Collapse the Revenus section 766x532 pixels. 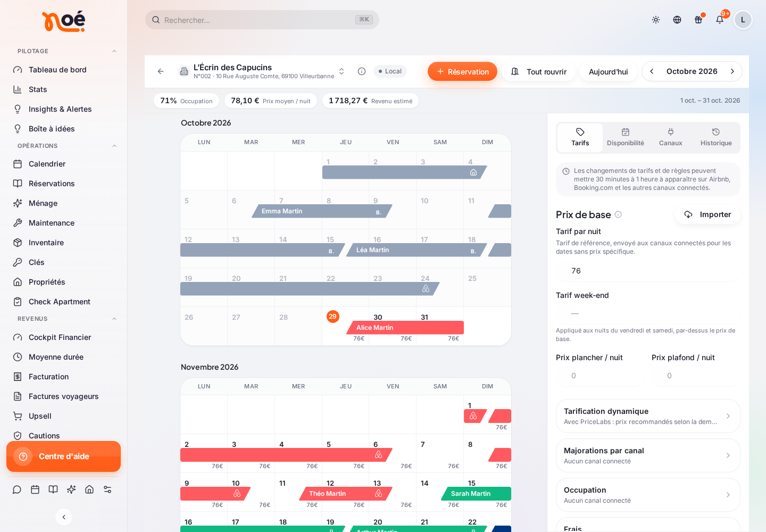coord(114,319)
